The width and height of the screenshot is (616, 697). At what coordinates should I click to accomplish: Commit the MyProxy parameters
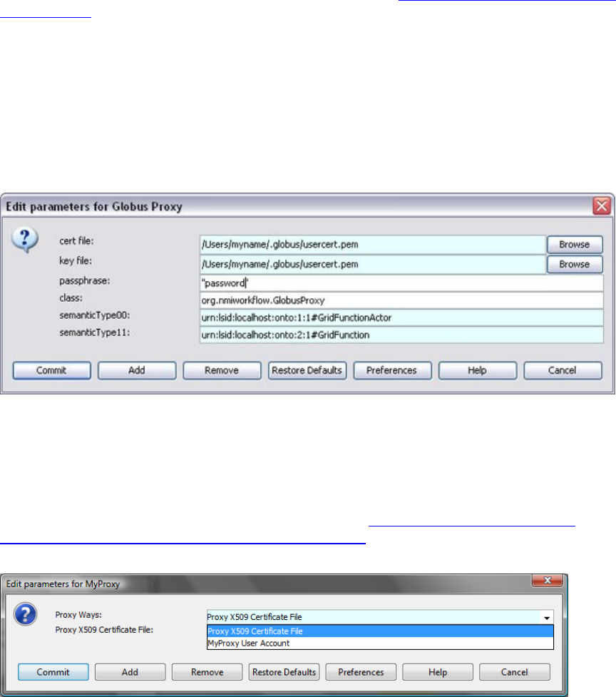(x=53, y=672)
